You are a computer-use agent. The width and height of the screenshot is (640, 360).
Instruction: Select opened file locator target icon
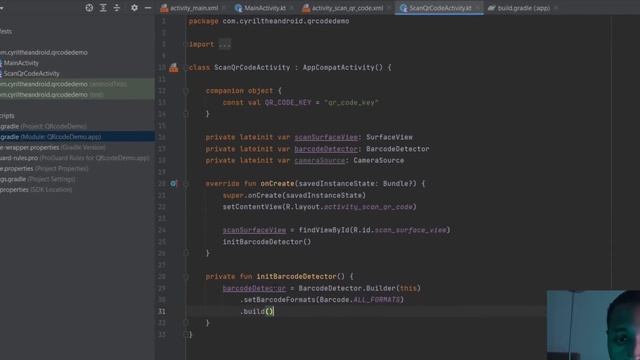[89, 8]
